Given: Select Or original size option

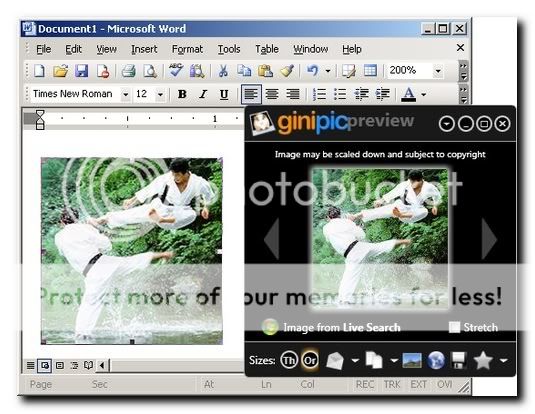Looking at the screenshot, I should coord(310,360).
